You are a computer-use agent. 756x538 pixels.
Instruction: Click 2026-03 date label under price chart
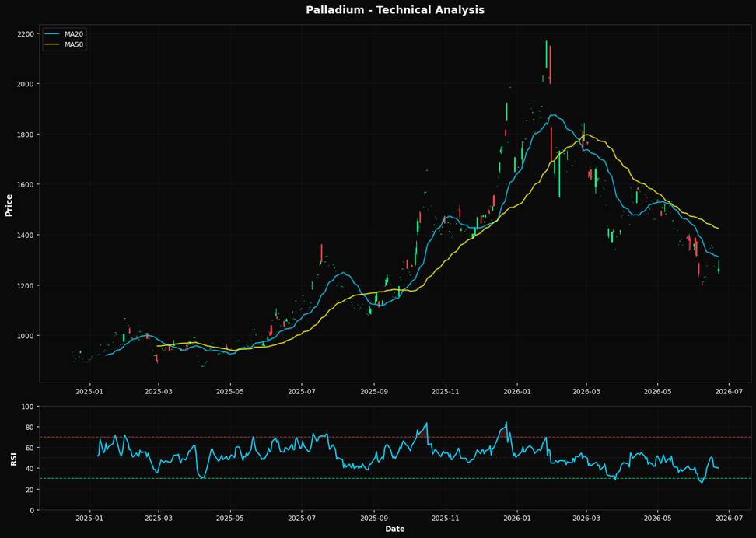point(586,392)
